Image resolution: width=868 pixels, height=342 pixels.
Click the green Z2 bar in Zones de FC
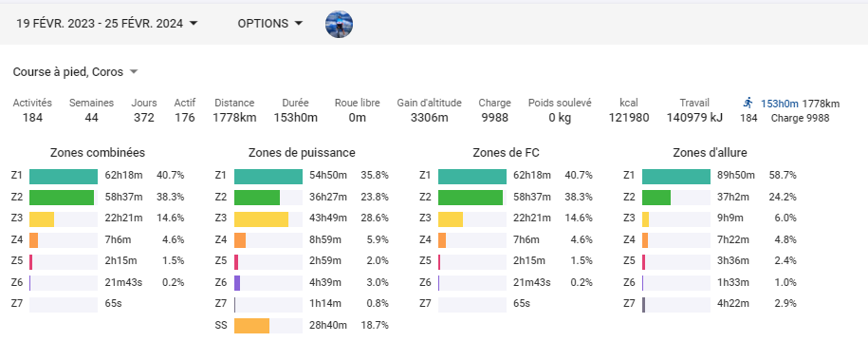[471, 198]
